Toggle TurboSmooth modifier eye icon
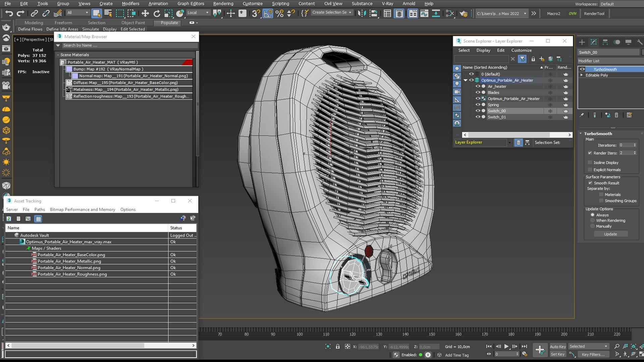644x362 pixels. (x=582, y=69)
